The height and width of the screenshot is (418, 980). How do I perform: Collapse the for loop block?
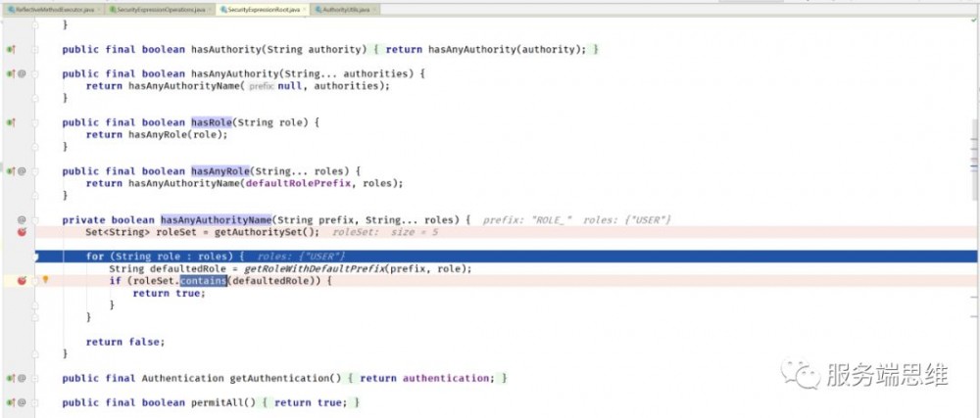35,256
